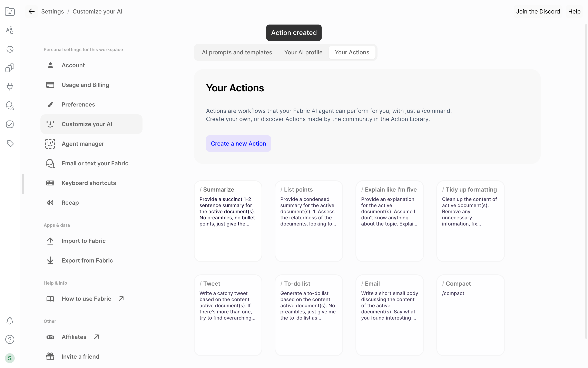Open How to use Fabric external link

coord(91,299)
